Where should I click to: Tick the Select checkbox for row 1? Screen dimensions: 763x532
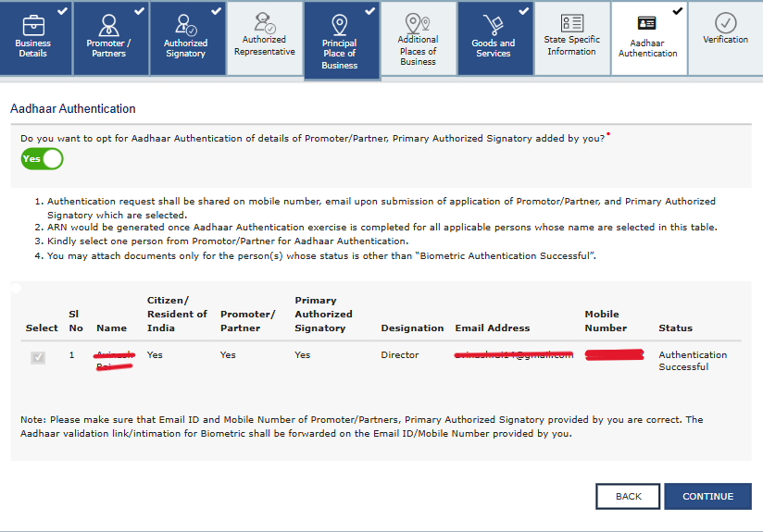(38, 357)
